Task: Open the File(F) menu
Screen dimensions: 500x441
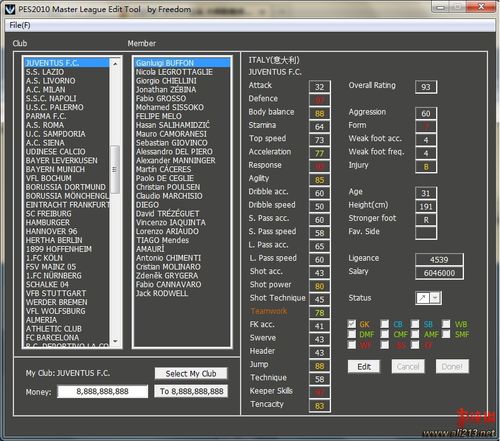Action: pyautogui.click(x=20, y=25)
